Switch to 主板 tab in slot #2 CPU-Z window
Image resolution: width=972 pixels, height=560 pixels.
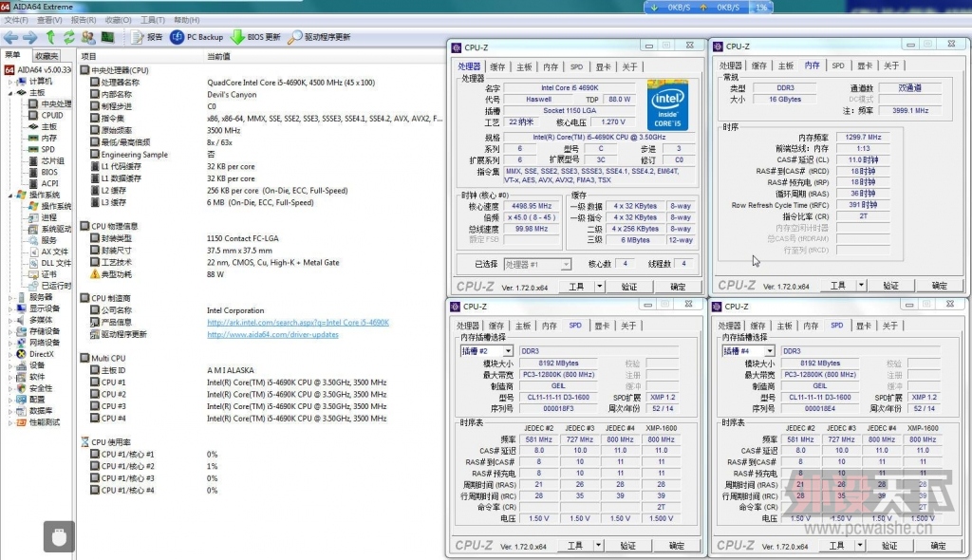pos(523,326)
